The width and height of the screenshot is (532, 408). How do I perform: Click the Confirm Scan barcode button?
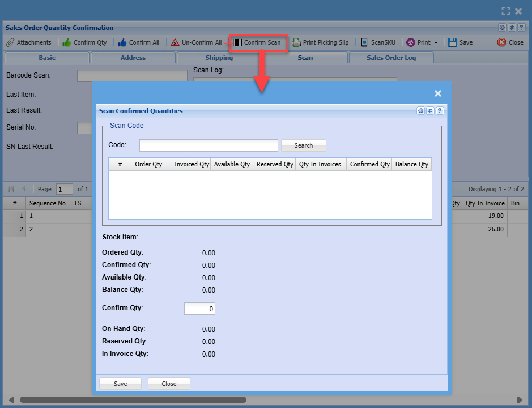(x=257, y=42)
